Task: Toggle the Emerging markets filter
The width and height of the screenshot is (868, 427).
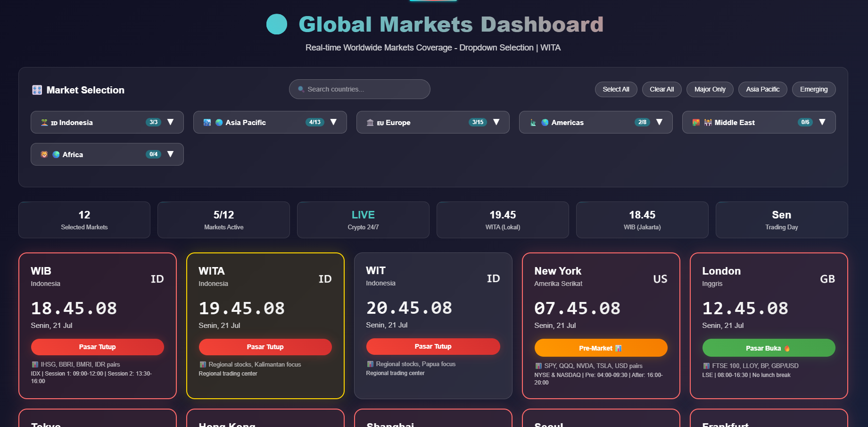Action: pyautogui.click(x=814, y=89)
